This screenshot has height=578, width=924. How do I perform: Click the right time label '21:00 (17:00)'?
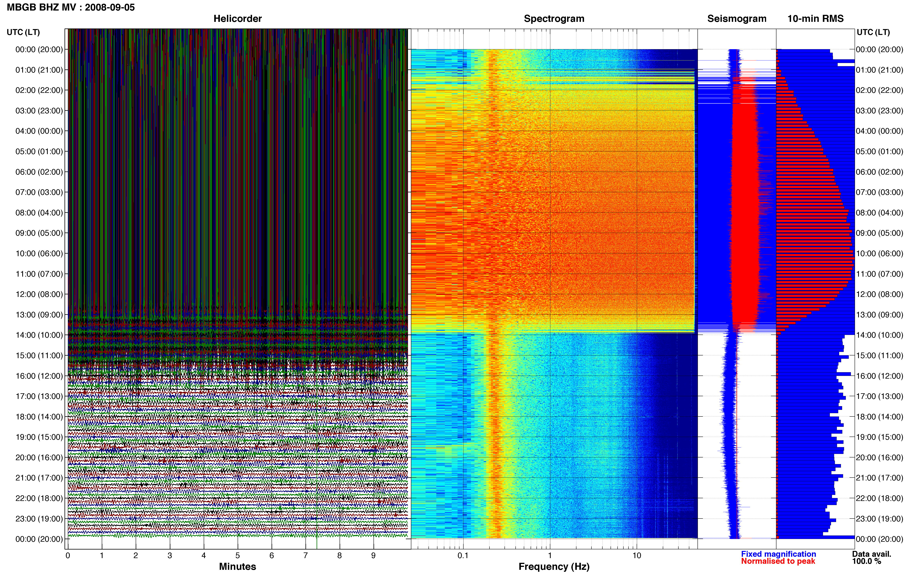pos(879,478)
